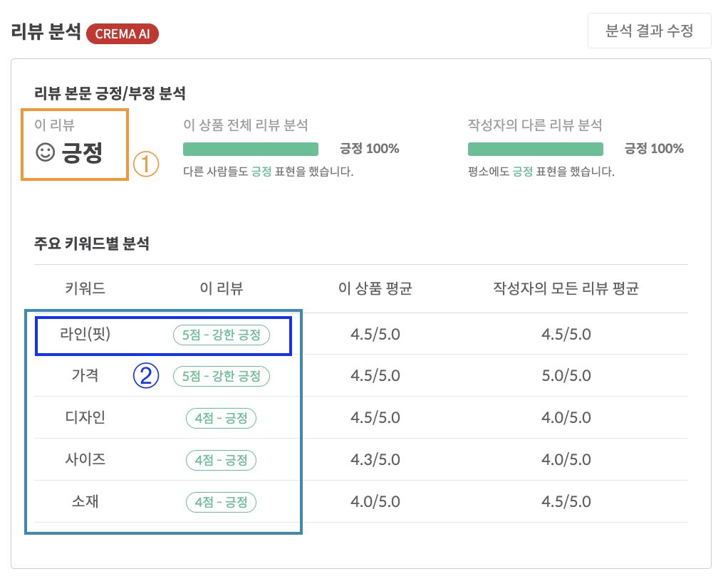Image resolution: width=728 pixels, height=581 pixels.
Task: Click the "4점 - 긍정" badge for 소재
Action: tap(221, 502)
